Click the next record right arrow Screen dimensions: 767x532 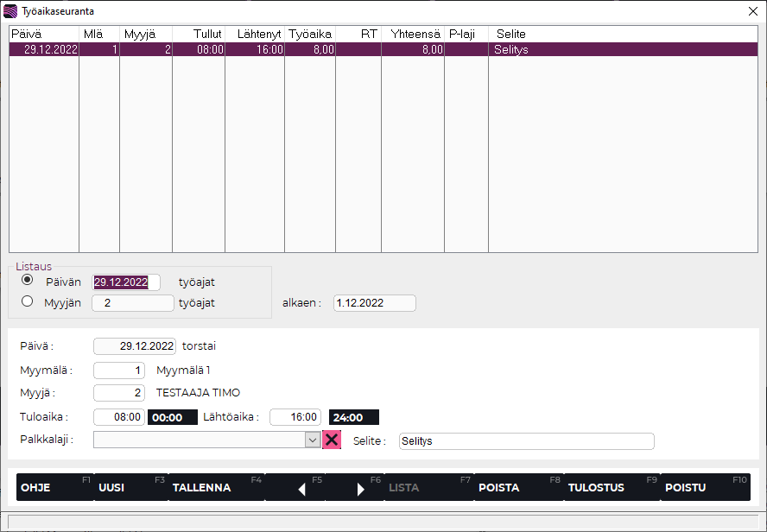click(x=361, y=489)
